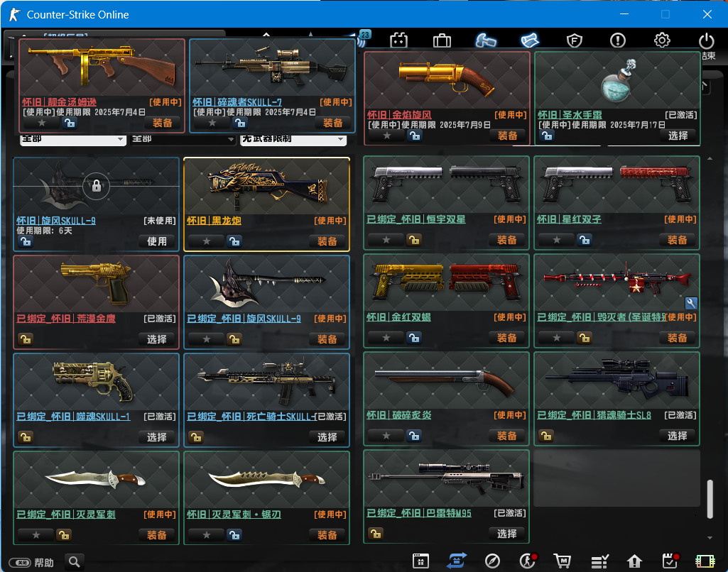Click 选择 on the 圣水手雷 card
Screen dimensions: 728x572
click(678, 136)
